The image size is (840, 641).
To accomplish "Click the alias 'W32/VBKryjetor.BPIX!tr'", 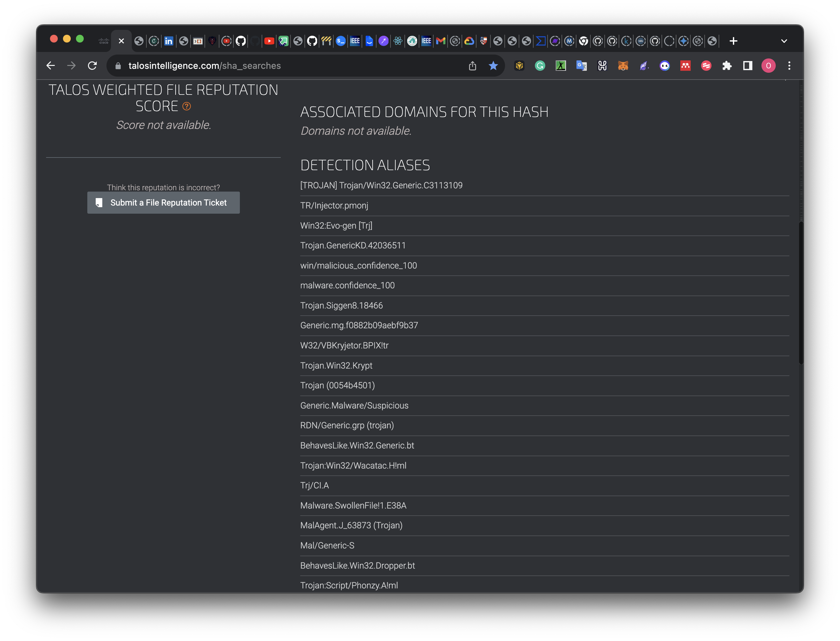I will 344,346.
